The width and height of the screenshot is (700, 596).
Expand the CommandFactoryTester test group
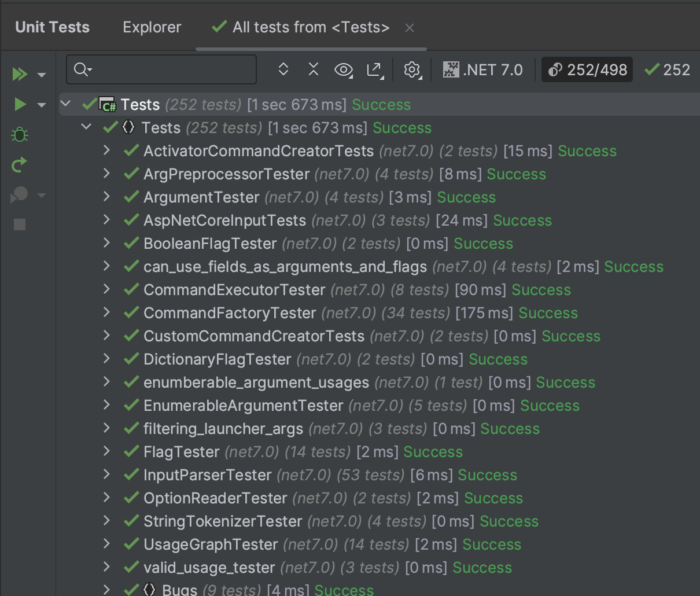pyautogui.click(x=106, y=312)
